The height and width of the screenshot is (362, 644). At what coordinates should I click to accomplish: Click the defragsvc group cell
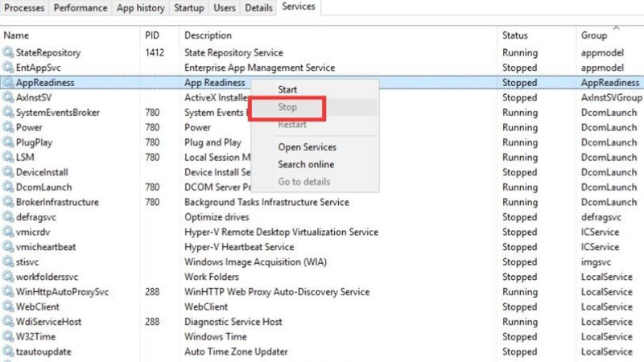(x=601, y=217)
